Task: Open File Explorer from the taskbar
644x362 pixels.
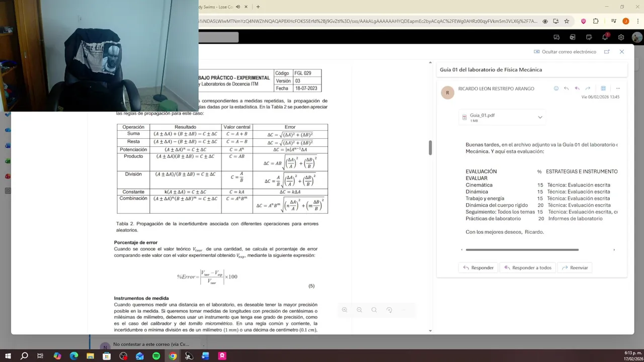Action: pos(90,356)
